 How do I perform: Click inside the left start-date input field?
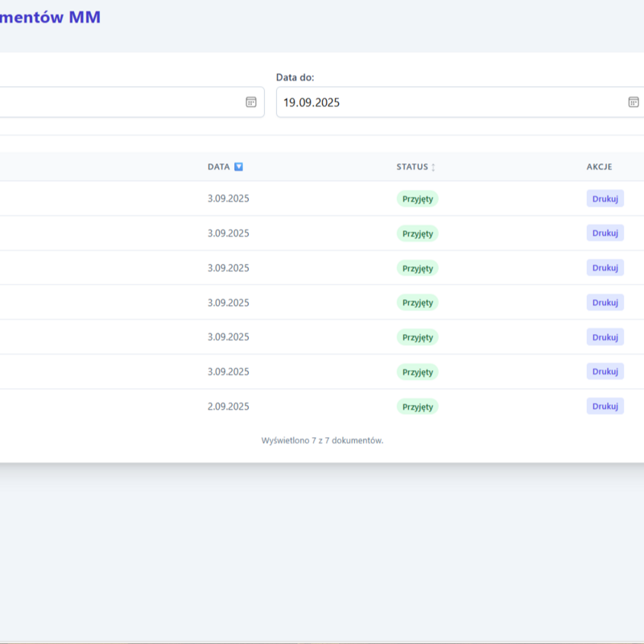click(121, 102)
